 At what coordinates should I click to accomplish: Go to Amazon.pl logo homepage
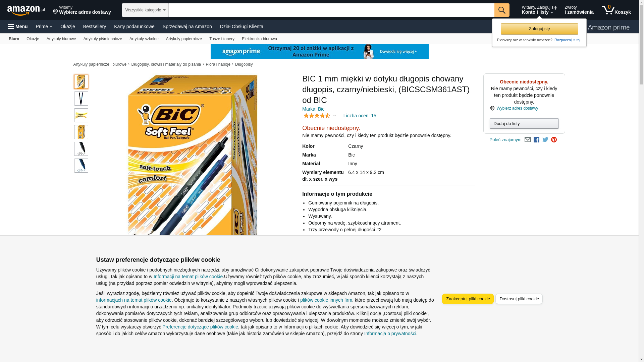click(26, 10)
